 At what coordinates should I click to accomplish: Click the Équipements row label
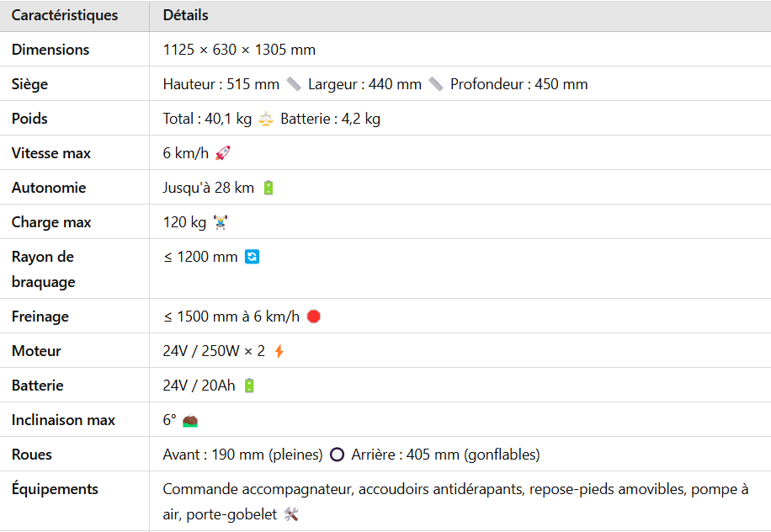pyautogui.click(x=55, y=489)
